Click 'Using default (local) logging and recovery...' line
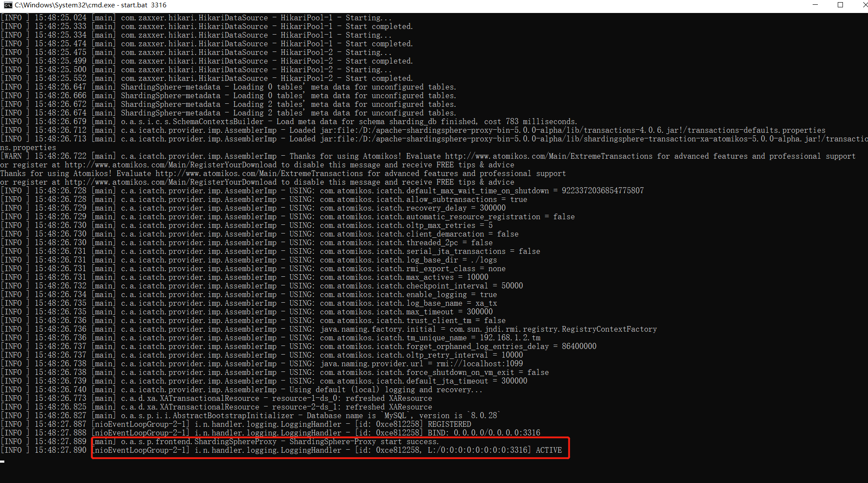 pos(386,390)
